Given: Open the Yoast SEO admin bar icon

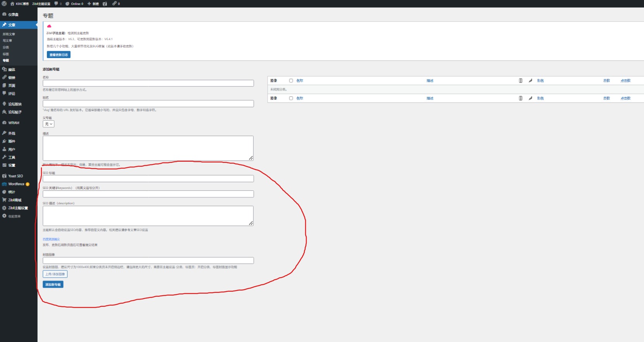Looking at the screenshot, I should (x=105, y=3).
